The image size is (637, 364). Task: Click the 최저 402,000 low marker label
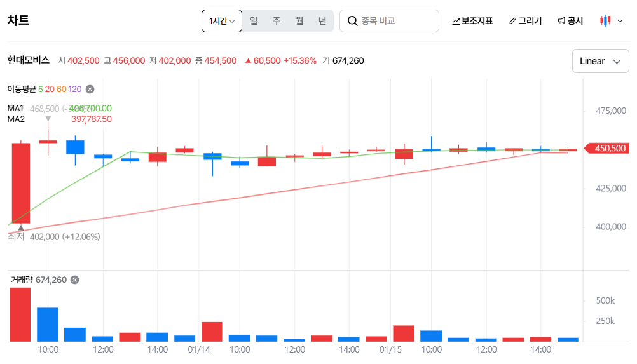[54, 237]
